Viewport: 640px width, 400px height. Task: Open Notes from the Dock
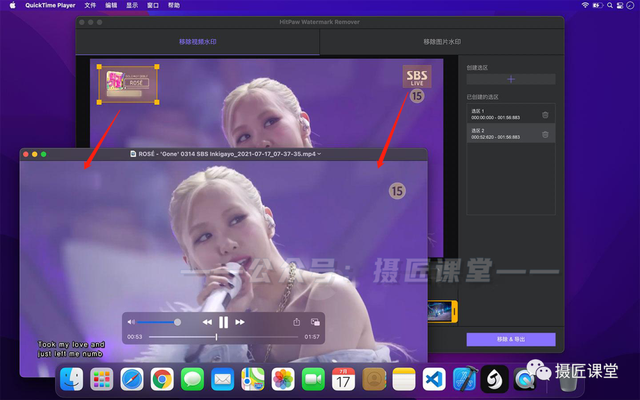[404, 379]
